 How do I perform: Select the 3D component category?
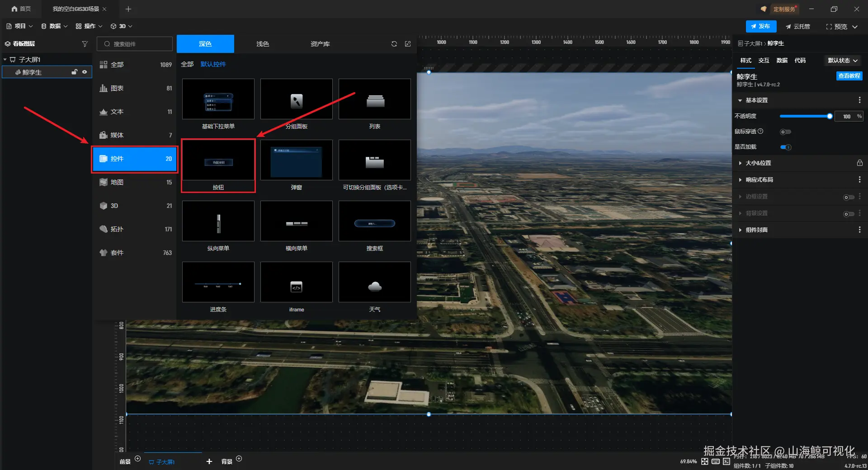click(135, 206)
